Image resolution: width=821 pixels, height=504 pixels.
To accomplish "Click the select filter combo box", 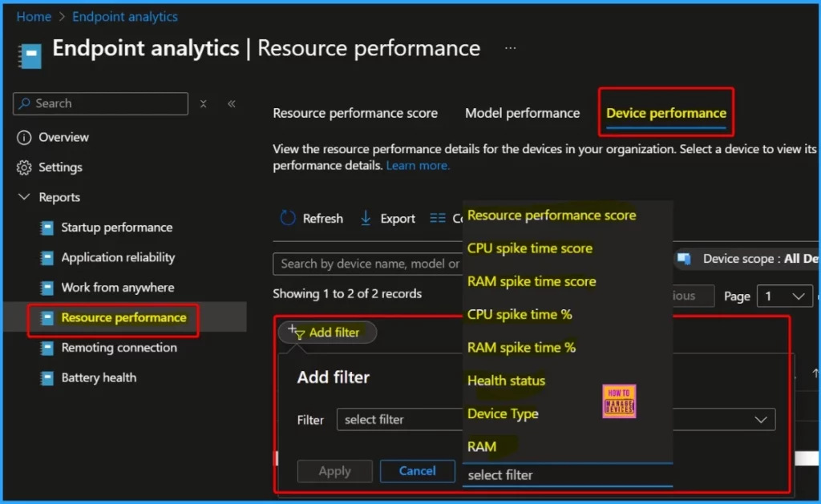I will (x=556, y=420).
